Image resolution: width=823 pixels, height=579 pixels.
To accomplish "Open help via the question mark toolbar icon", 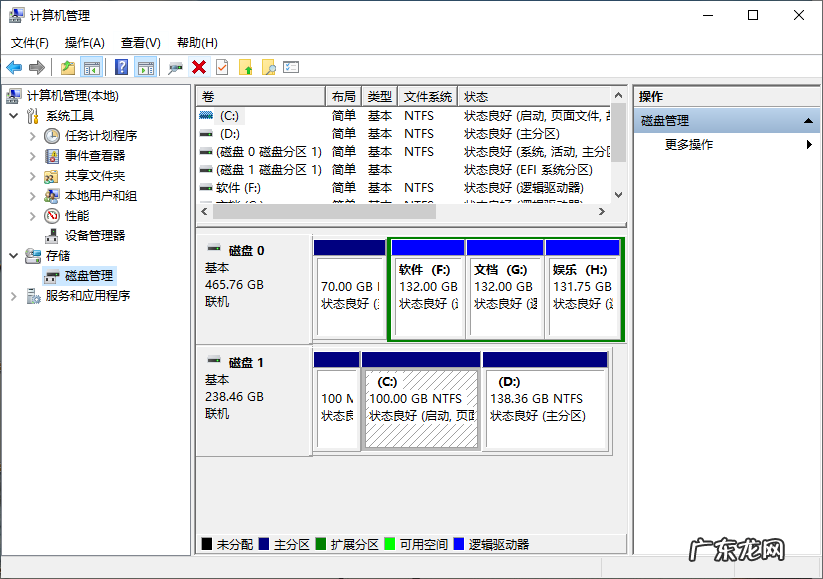I will [119, 67].
